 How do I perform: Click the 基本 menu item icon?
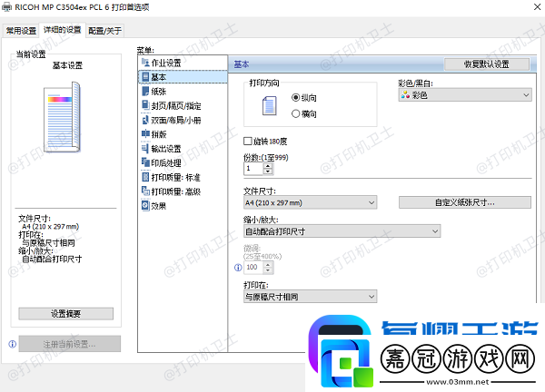point(145,77)
